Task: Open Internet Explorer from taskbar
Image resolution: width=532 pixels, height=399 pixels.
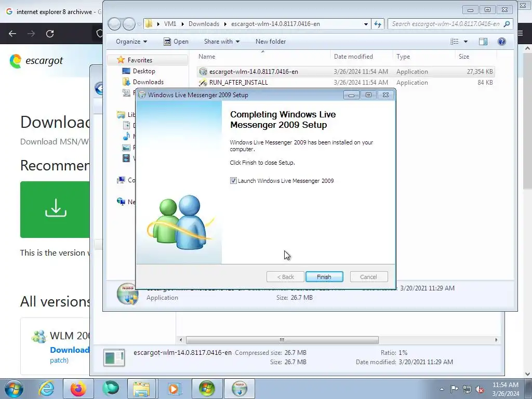Action: (46, 389)
